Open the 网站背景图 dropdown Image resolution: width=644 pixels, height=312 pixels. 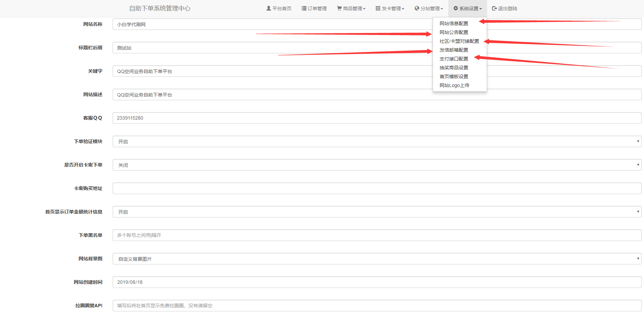click(377, 259)
